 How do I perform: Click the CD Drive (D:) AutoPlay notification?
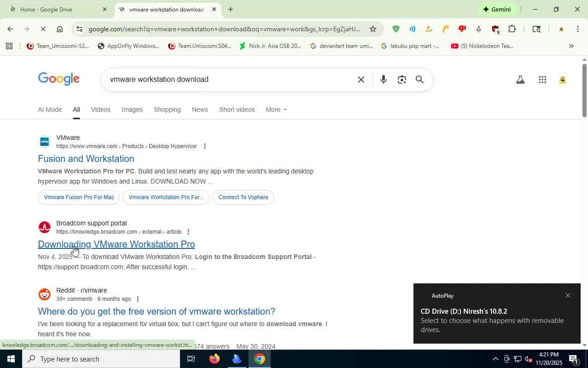tap(497, 314)
